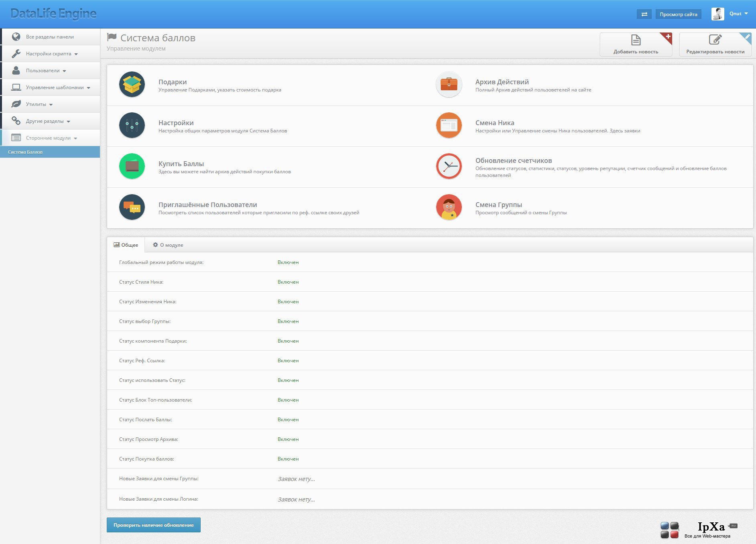Open the Смена Группы link

tap(499, 205)
